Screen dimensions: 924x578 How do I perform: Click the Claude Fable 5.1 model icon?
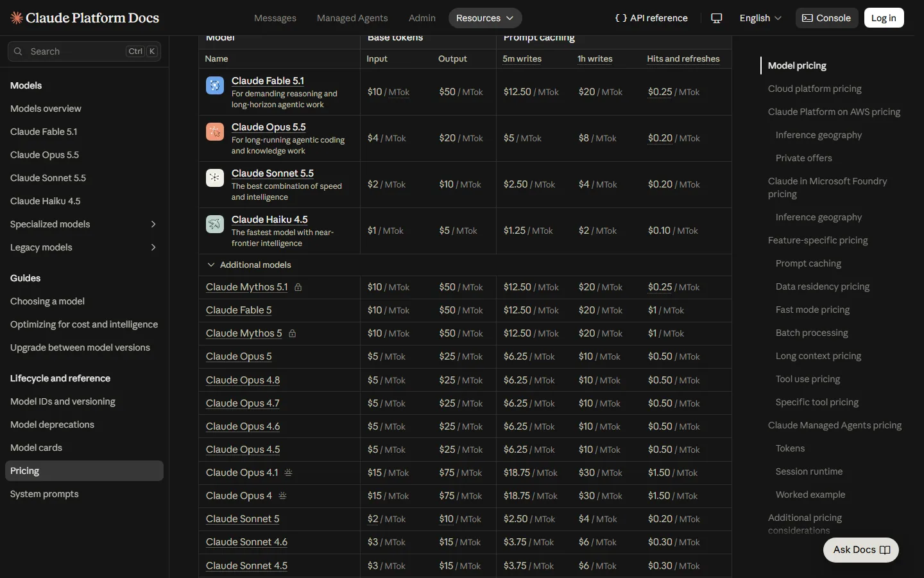click(215, 85)
